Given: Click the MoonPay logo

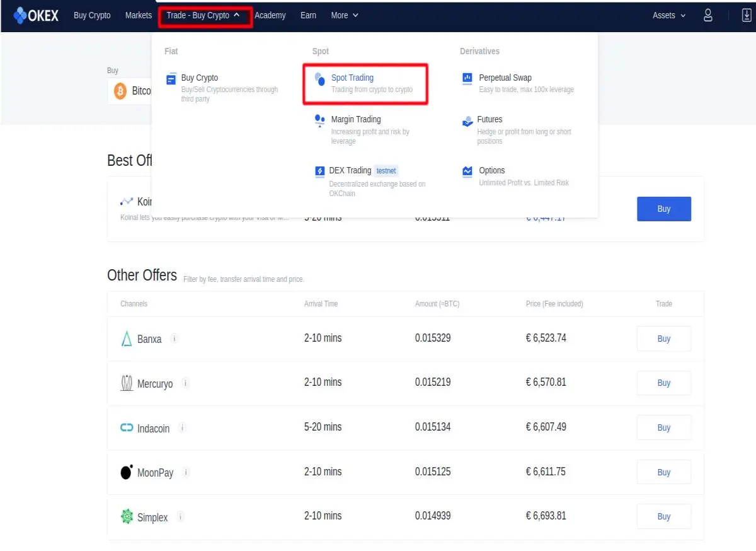Looking at the screenshot, I should coord(127,472).
